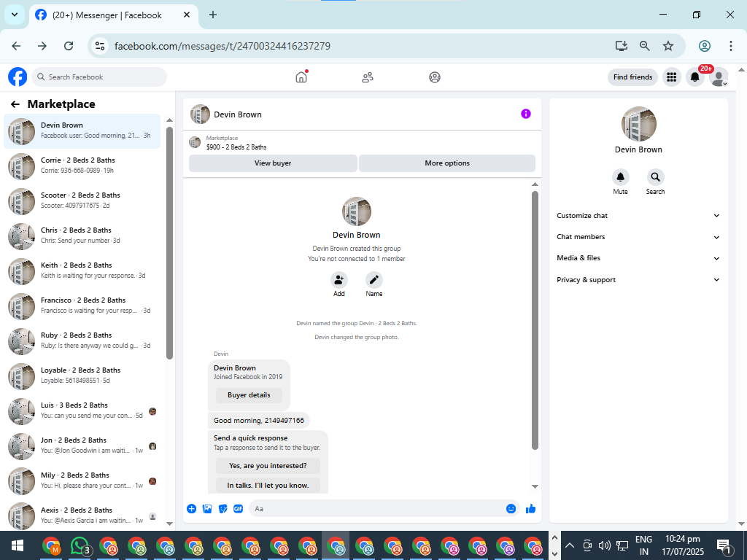This screenshot has height=560, width=747.
Task: Open the Chris · 2 Beds 2 Baths chat
Action: 82,236
